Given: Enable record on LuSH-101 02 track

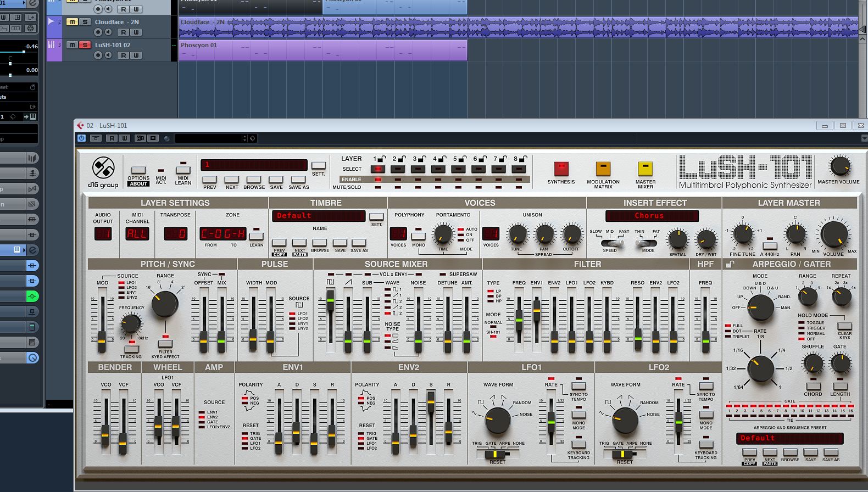Looking at the screenshot, I should click(98, 55).
